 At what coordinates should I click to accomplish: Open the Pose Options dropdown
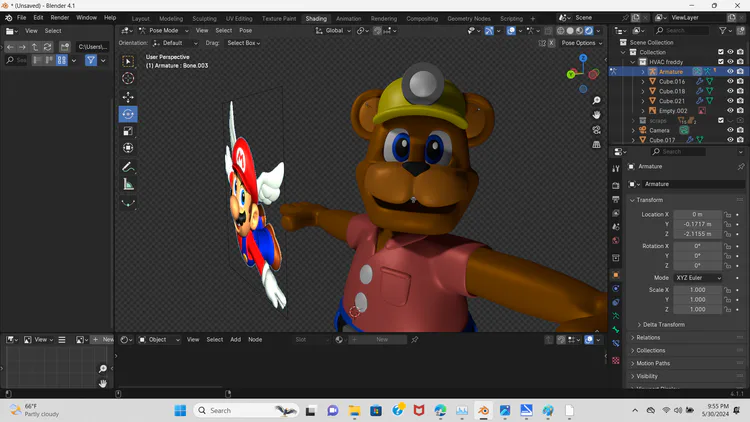582,43
